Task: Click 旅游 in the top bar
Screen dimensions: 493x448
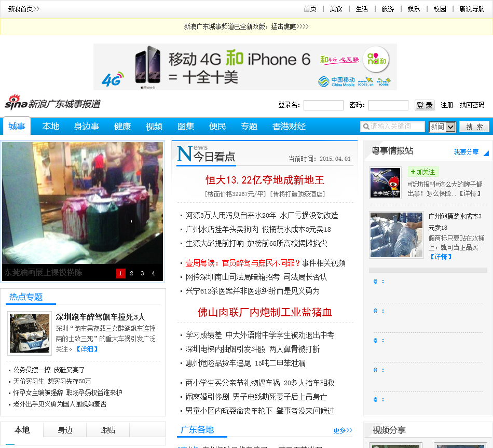Action: tap(388, 9)
